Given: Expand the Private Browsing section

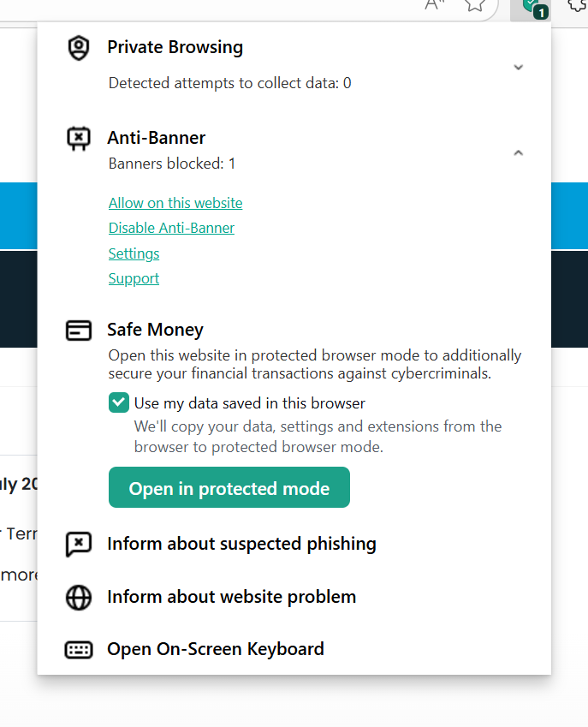Looking at the screenshot, I should coord(518,66).
